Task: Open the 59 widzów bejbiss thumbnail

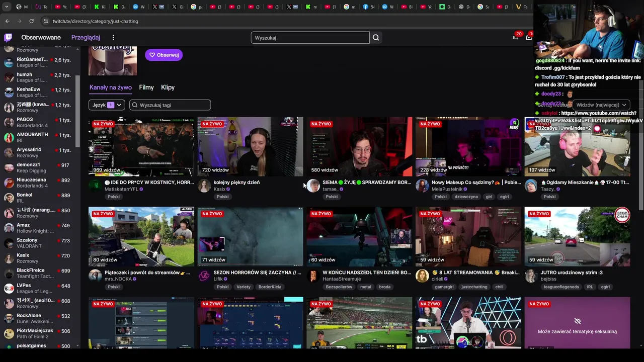Action: pos(577,236)
